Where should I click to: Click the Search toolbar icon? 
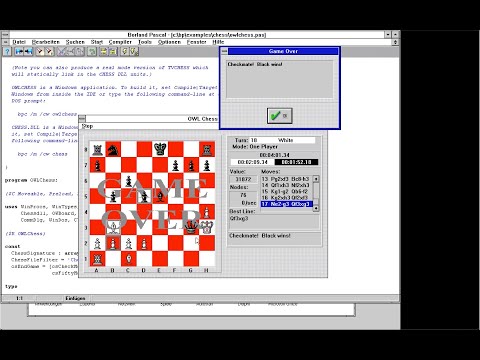pos(40,51)
